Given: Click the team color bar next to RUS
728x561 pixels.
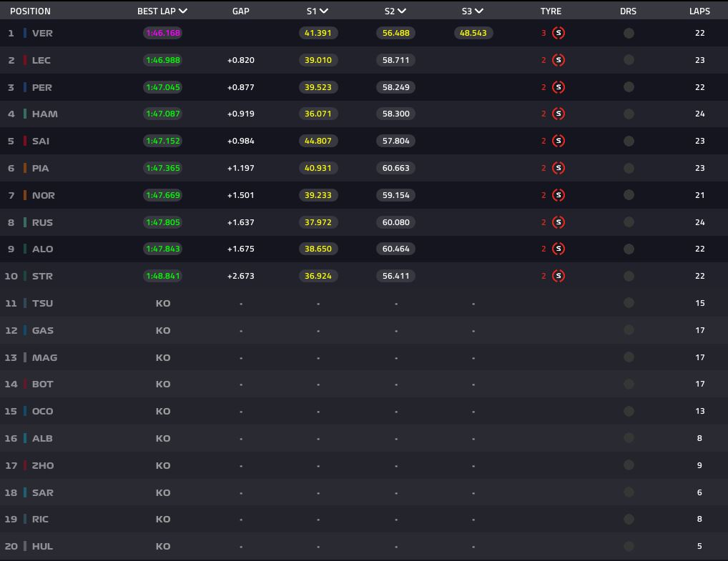Looking at the screenshot, I should [x=25, y=222].
